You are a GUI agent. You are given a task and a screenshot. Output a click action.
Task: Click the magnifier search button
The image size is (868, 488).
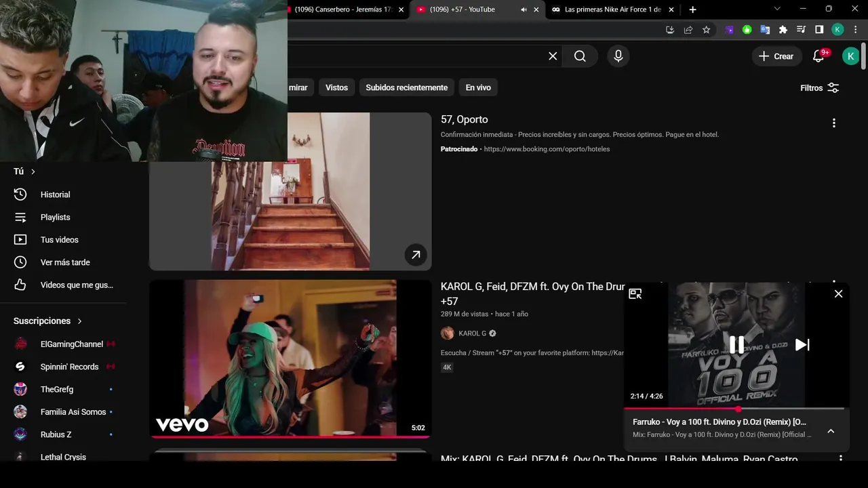(580, 56)
